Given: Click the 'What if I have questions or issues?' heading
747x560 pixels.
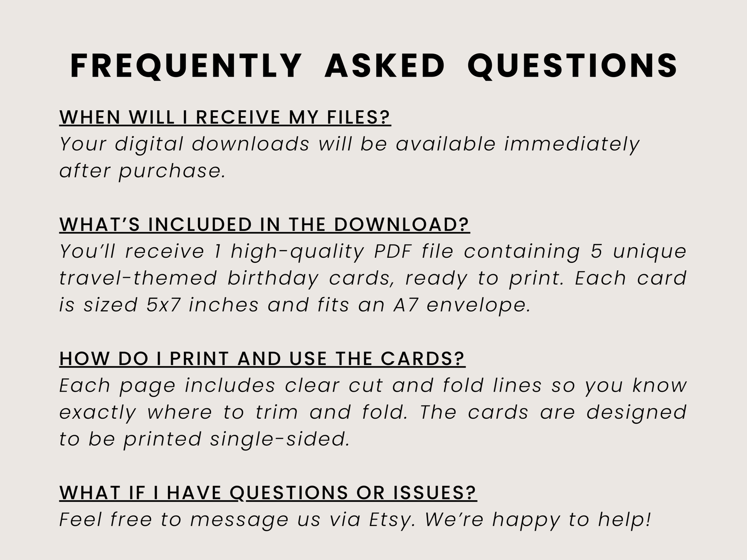Looking at the screenshot, I should [x=268, y=493].
